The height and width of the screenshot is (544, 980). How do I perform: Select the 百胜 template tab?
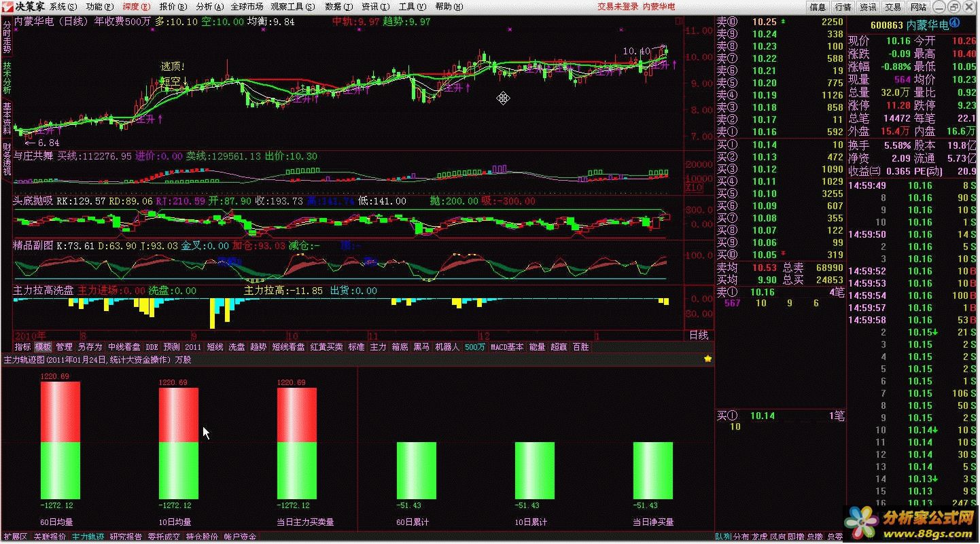pyautogui.click(x=580, y=346)
